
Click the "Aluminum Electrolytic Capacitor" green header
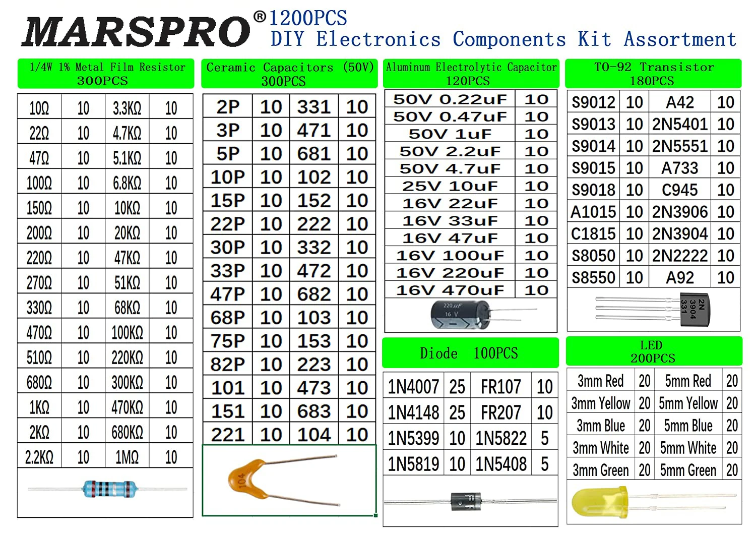[x=471, y=74]
